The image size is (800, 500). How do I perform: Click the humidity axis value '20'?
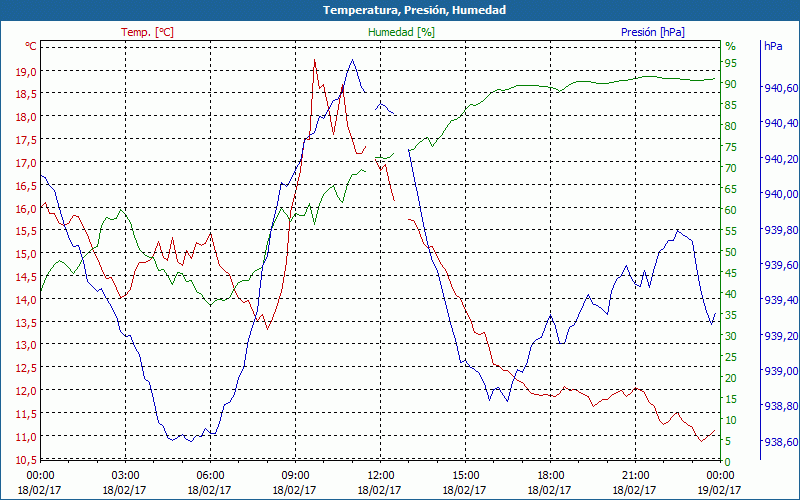pos(731,378)
